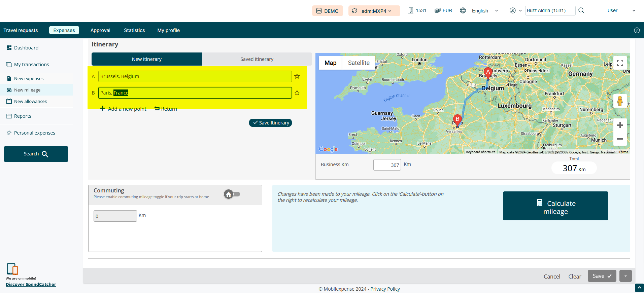Open the Approval menu
This screenshot has width=644, height=293.
pyautogui.click(x=100, y=30)
